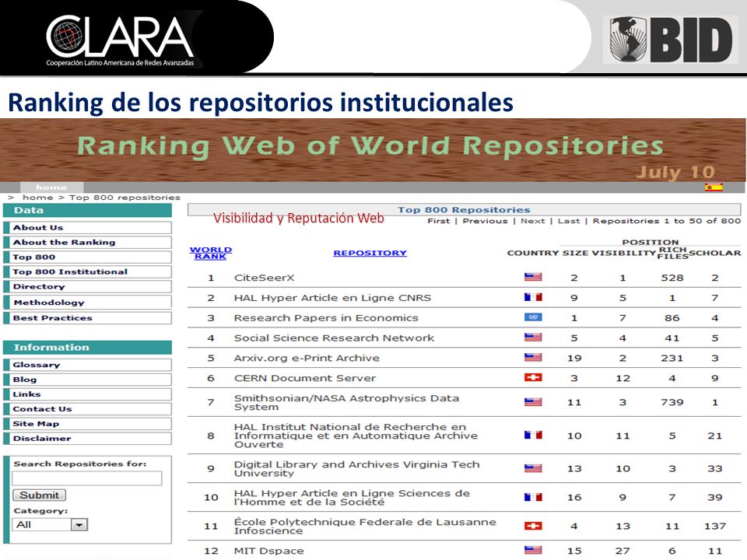
Task: Jump to the Last page link
Action: tap(569, 221)
